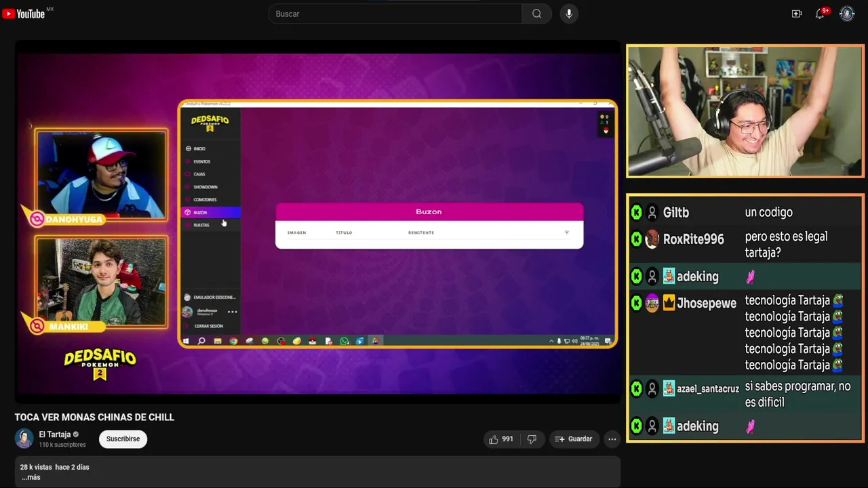The height and width of the screenshot is (488, 868).
Task: Open Eventos in Dedsafio sidebar
Action: tap(201, 161)
